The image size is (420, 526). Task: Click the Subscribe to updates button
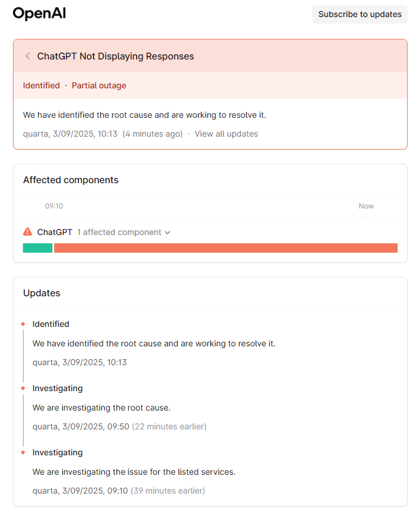pos(359,14)
